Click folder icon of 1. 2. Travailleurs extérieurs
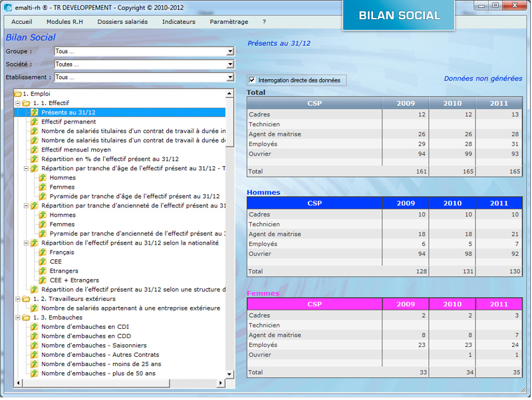The width and height of the screenshot is (532, 400). (x=26, y=299)
